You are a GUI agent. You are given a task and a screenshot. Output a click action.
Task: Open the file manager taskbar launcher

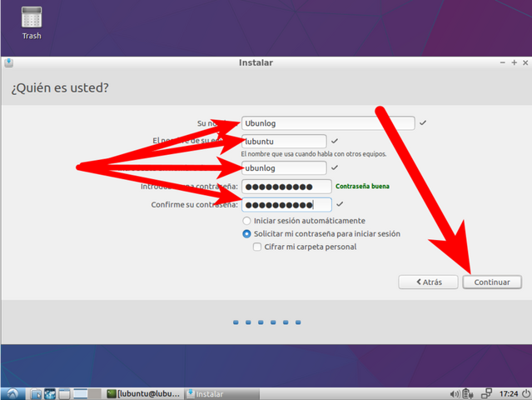[36, 394]
